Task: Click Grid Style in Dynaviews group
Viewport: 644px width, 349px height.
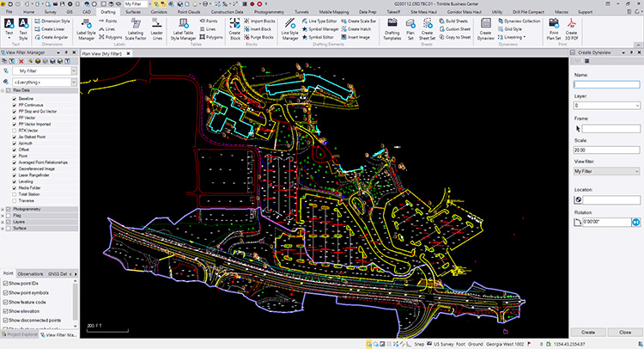Action: pyautogui.click(x=510, y=29)
